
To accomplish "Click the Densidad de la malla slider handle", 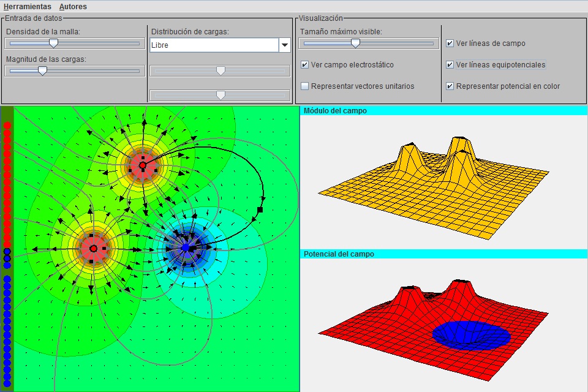I will 53,43.
